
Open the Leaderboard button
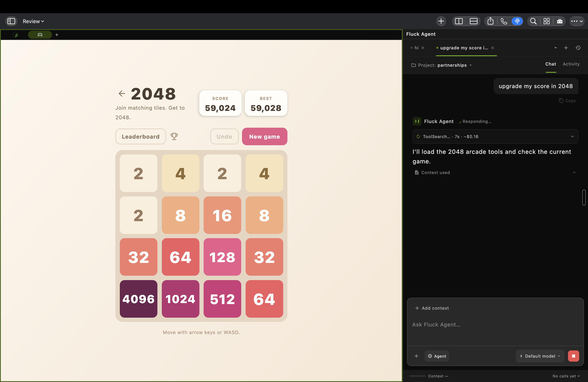click(x=141, y=136)
